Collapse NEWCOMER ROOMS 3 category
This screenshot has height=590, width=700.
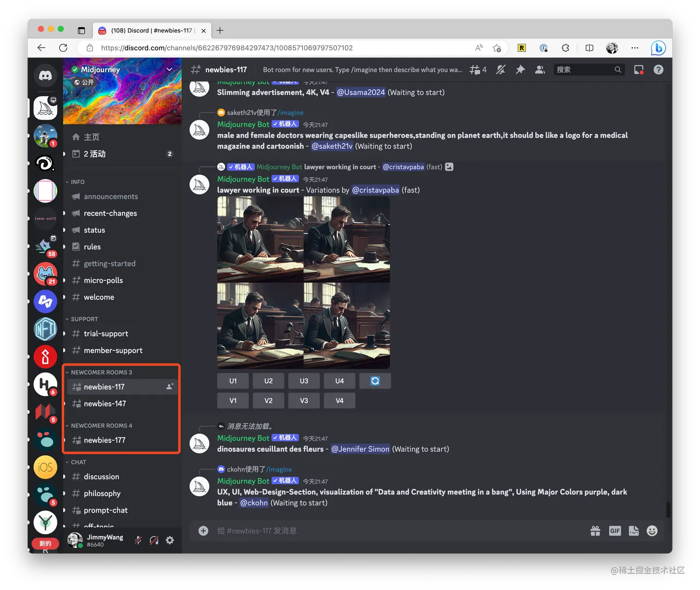99,372
